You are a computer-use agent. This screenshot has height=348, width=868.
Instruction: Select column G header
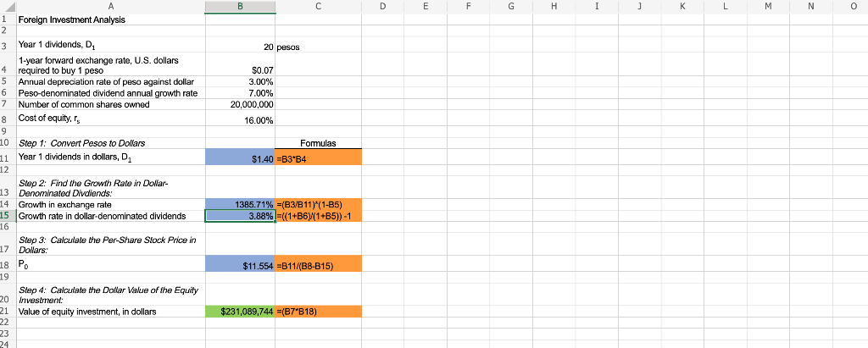[x=511, y=7]
